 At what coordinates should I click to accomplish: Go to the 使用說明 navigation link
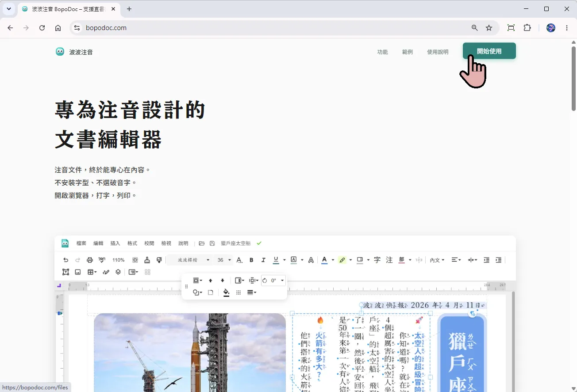[438, 52]
